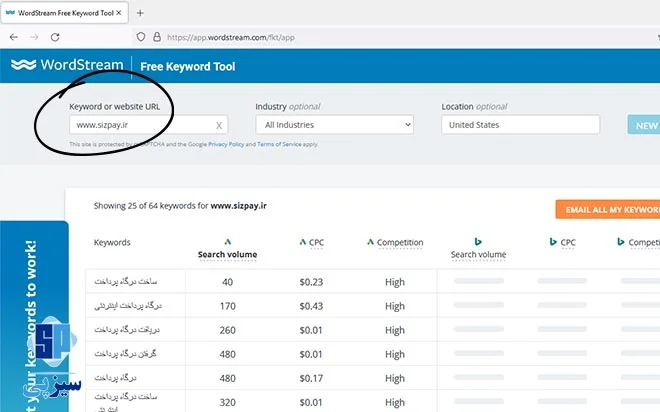The image size is (660, 412).
Task: Click the padlock site security icon
Action: (157, 37)
